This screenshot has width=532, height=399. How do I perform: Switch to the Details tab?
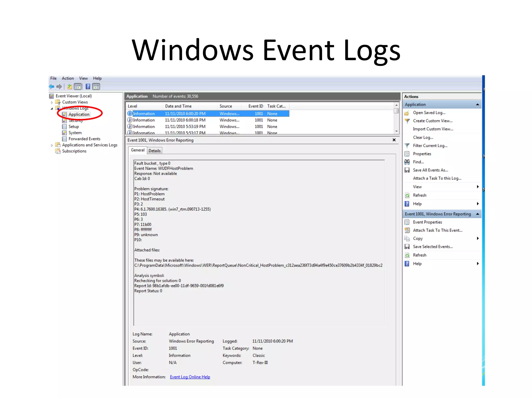click(155, 151)
